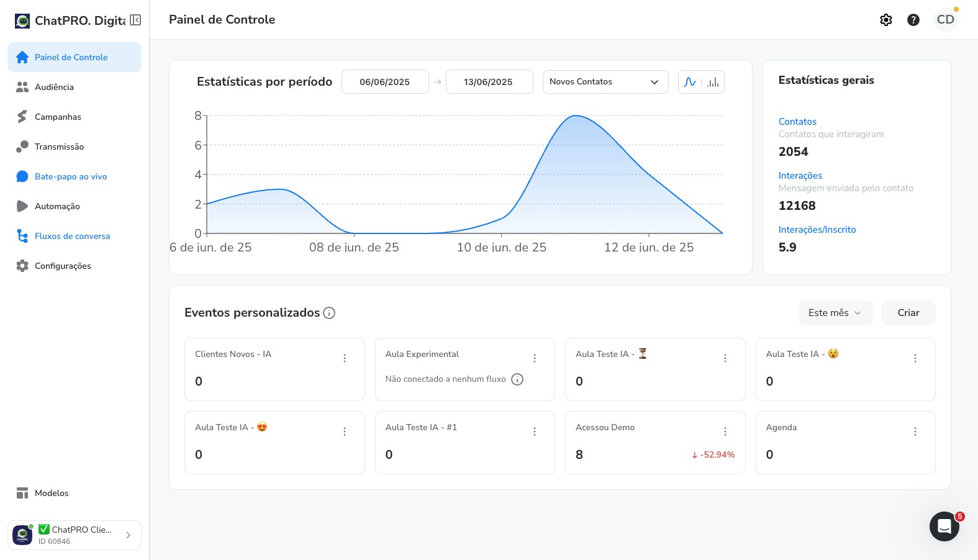Open the Novos Contatos metric dropdown
The height and width of the screenshot is (560, 978).
pos(605,82)
